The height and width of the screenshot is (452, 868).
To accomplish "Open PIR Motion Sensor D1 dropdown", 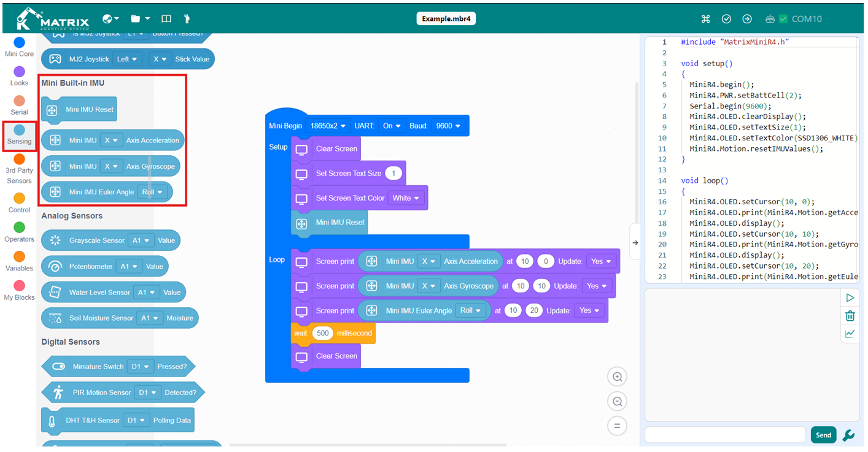I will [x=147, y=393].
